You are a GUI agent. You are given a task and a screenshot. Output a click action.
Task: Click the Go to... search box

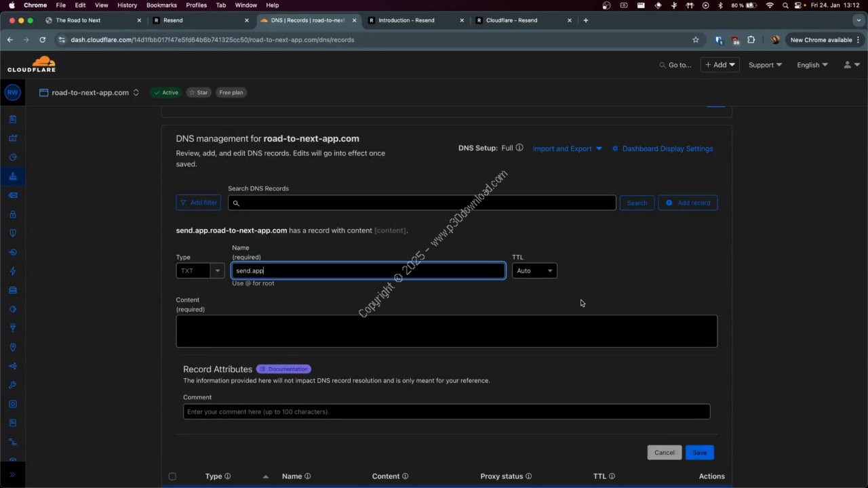point(675,65)
